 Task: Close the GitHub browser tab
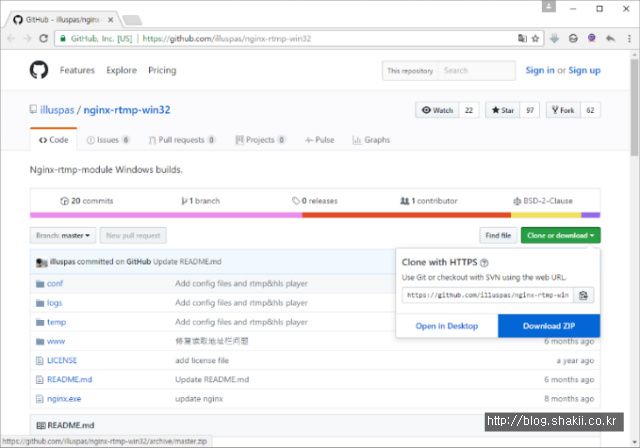tap(110, 20)
